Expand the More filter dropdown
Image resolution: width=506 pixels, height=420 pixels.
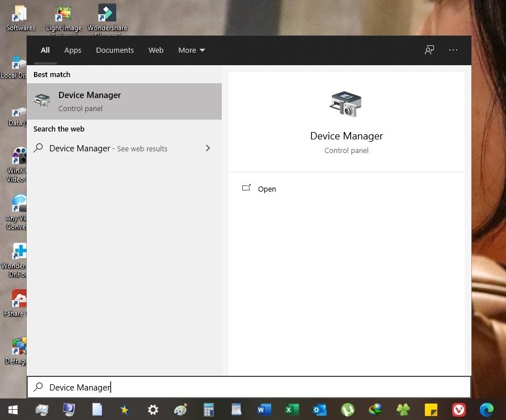(192, 50)
